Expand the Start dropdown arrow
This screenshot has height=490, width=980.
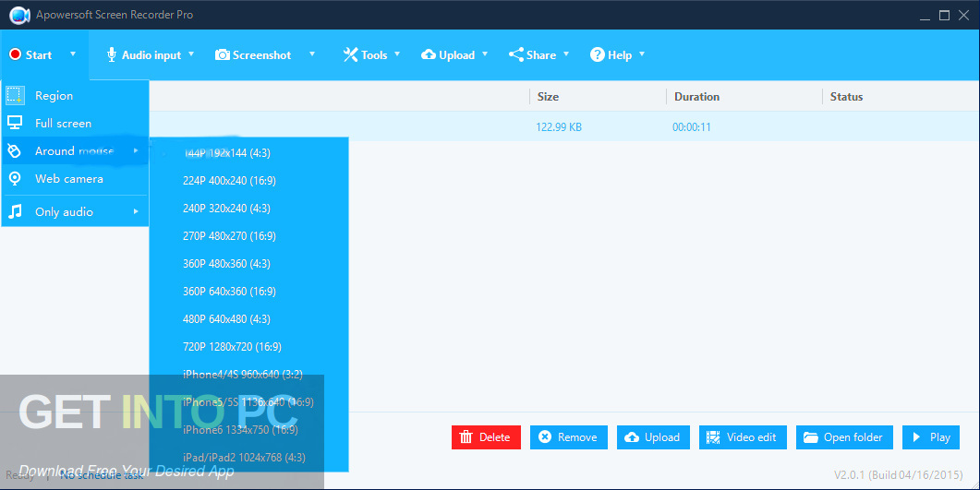[73, 54]
